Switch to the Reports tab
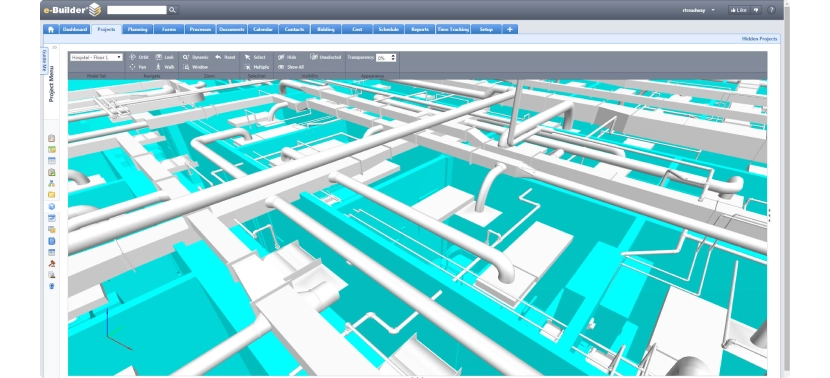The image size is (830, 378). point(420,30)
